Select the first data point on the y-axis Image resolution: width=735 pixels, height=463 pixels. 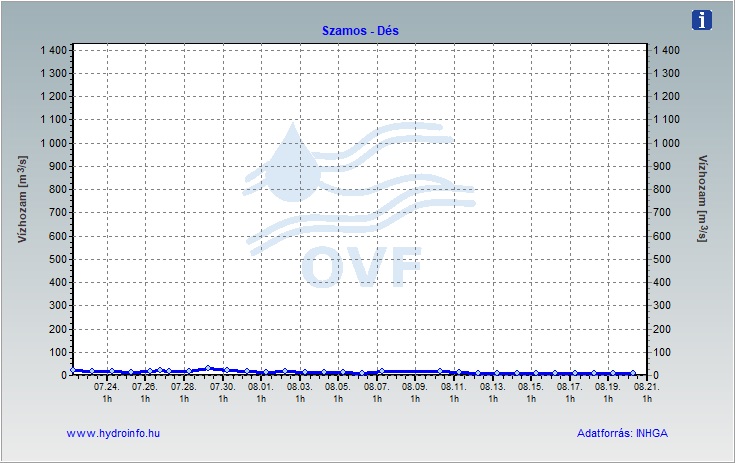point(73,370)
